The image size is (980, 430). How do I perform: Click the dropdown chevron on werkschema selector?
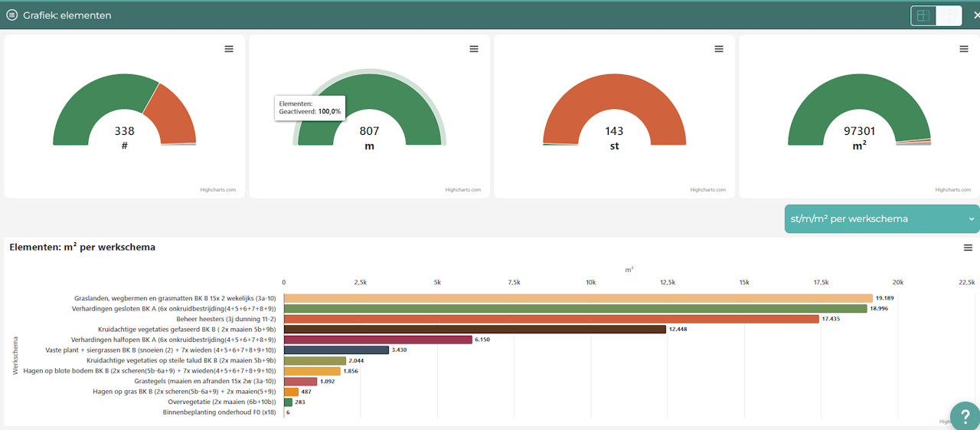tap(972, 218)
